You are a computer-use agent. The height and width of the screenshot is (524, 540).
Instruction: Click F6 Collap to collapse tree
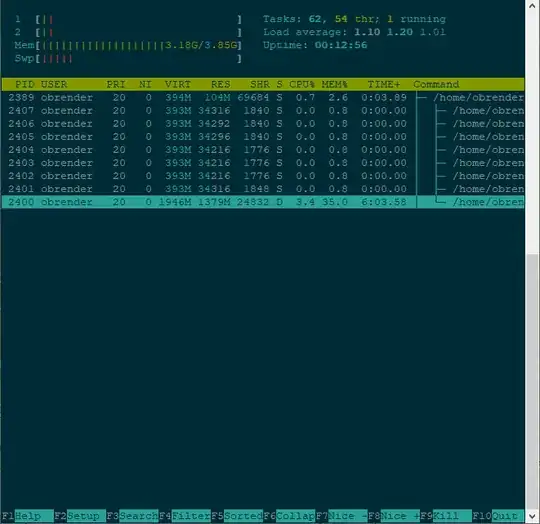pyautogui.click(x=289, y=516)
